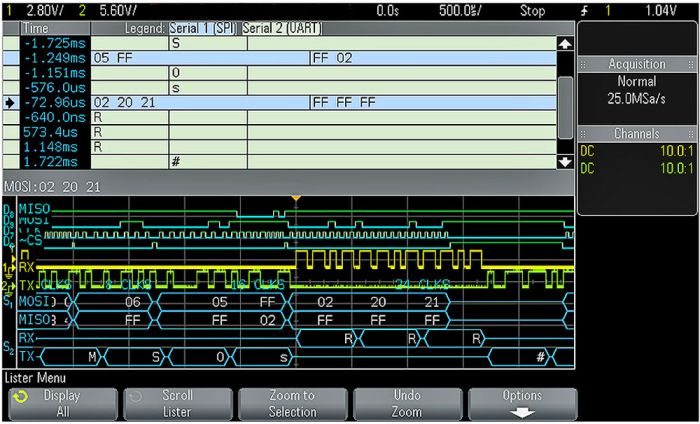The image size is (700, 424).
Task: Click the current-row arrow marker in the lister
Action: point(9,103)
